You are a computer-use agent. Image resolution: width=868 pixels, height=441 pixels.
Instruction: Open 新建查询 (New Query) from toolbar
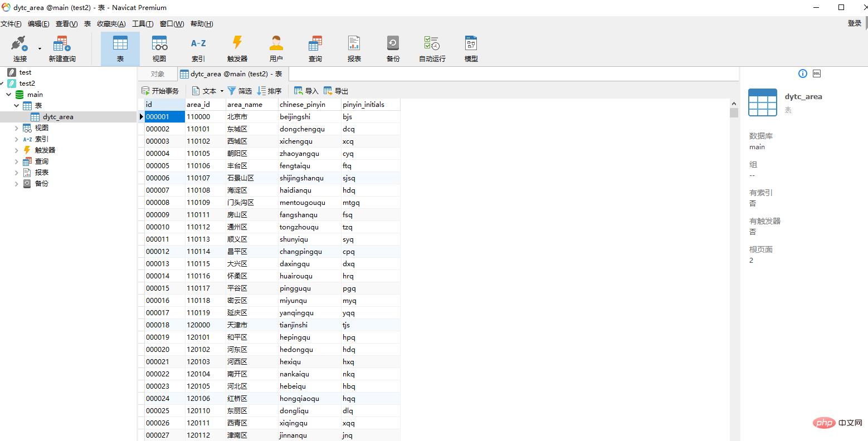coord(62,48)
